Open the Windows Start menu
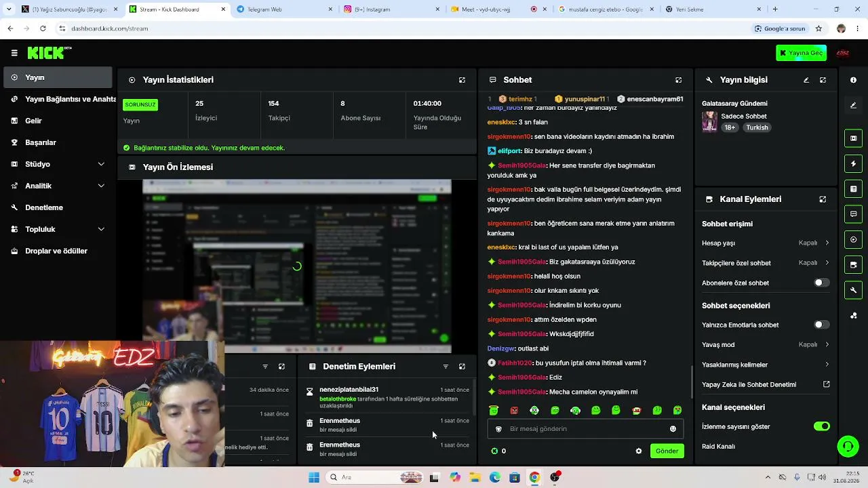This screenshot has width=868, height=488. (314, 477)
